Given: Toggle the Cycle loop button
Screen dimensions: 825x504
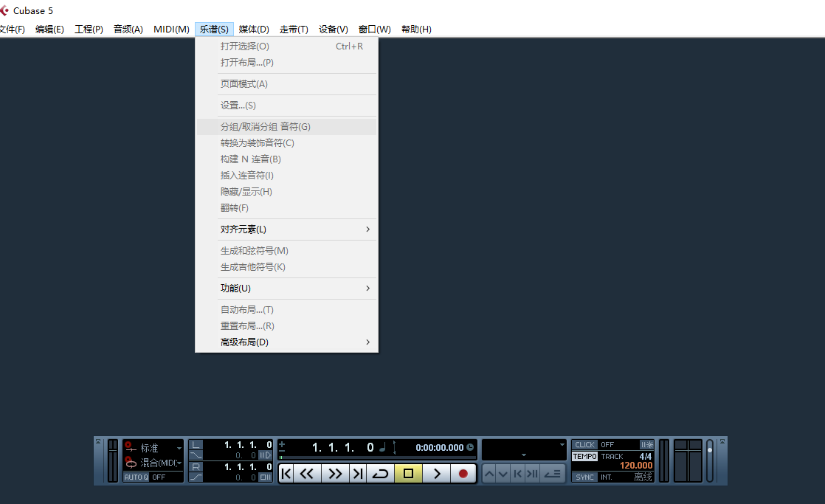Looking at the screenshot, I should pos(380,474).
